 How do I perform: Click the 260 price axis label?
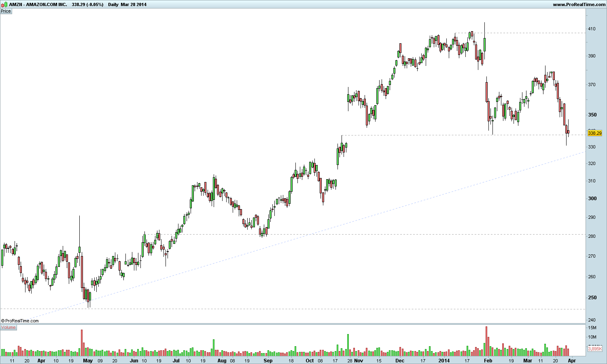[592, 277]
